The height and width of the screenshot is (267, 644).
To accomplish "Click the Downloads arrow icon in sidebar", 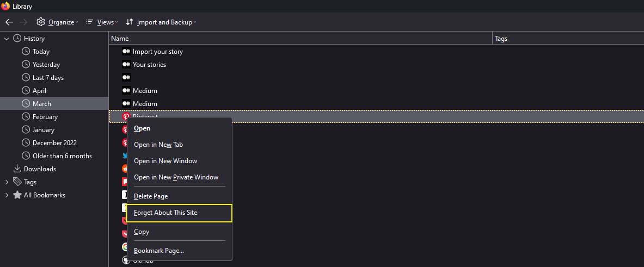I will point(17,169).
